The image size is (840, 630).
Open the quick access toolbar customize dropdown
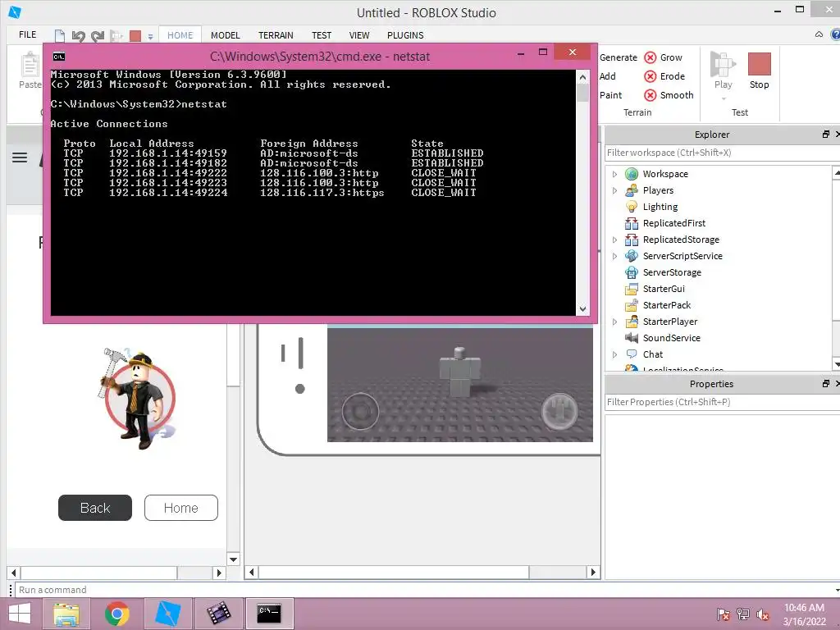point(151,36)
